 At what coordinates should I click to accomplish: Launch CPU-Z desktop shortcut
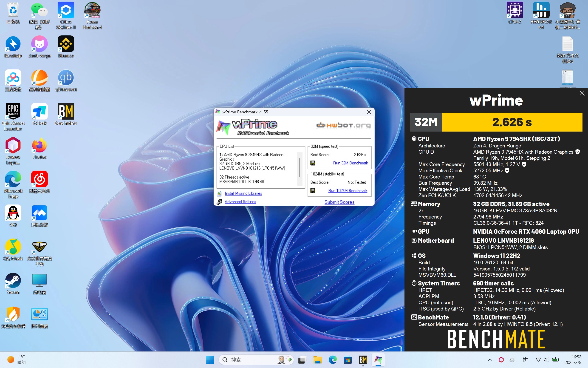pos(515,13)
